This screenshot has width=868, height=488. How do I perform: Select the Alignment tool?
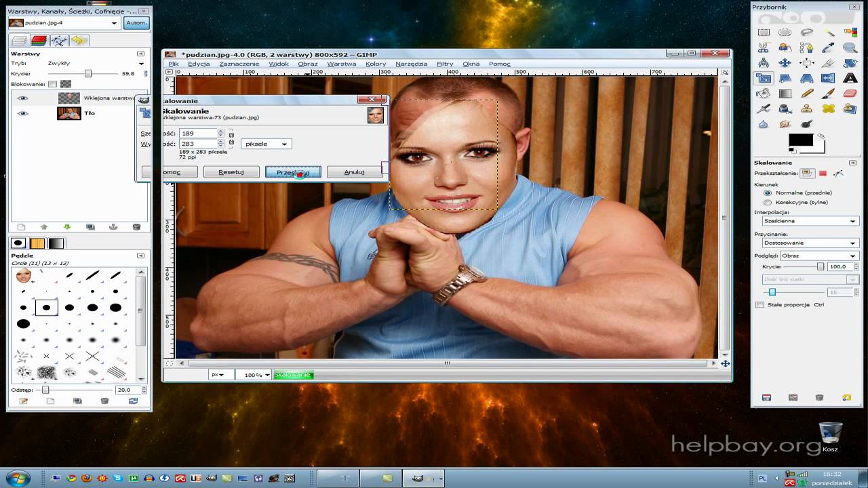click(x=807, y=63)
